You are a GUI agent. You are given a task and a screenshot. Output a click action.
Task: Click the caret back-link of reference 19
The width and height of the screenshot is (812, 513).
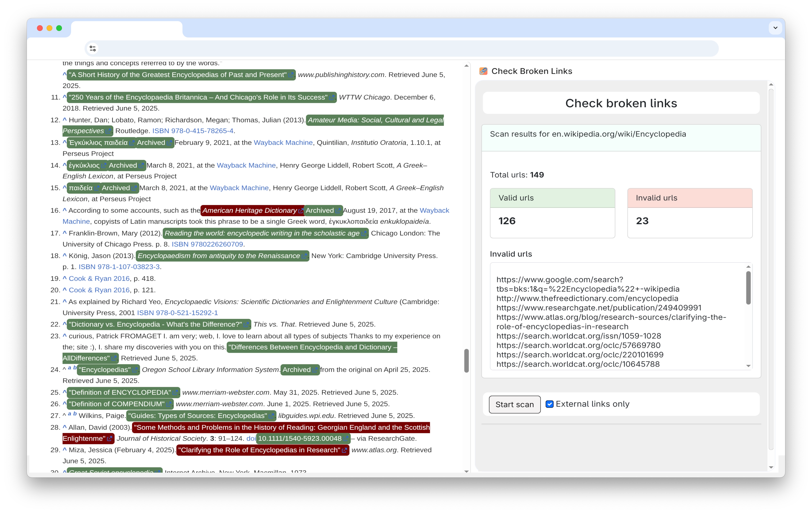click(64, 278)
